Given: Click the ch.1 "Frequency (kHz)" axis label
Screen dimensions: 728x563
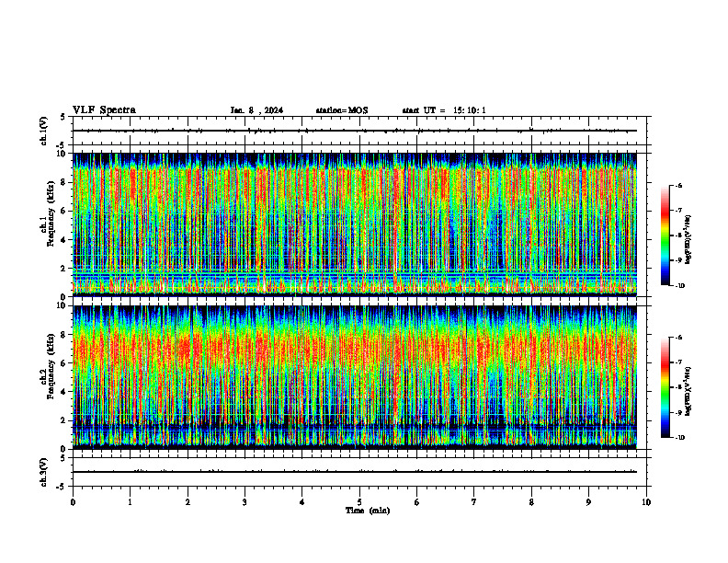Looking at the screenshot, I should (x=51, y=213).
